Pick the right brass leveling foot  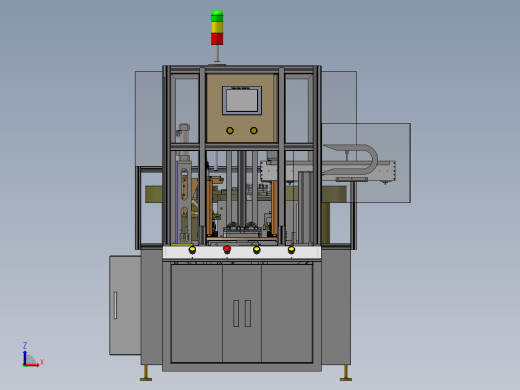[x=346, y=373]
